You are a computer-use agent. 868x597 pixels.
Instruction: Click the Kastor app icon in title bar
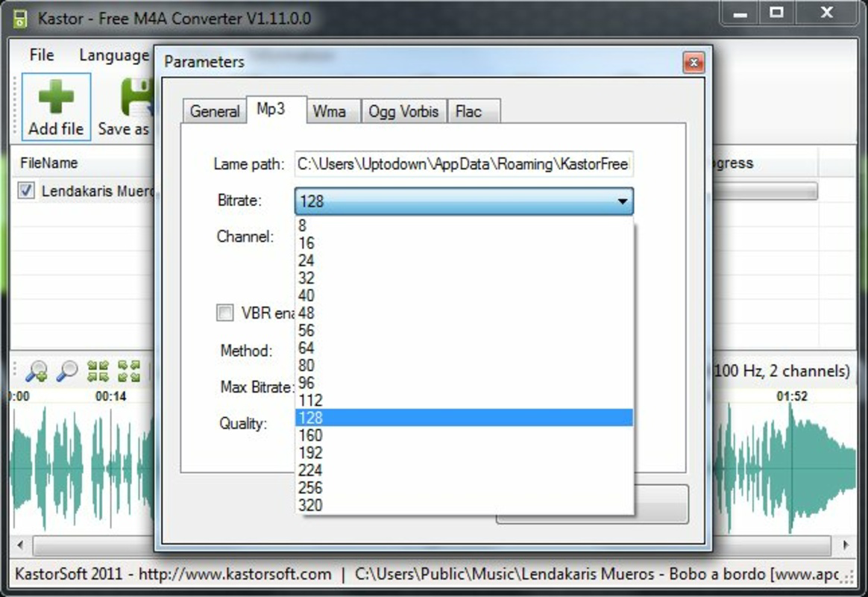click(20, 18)
